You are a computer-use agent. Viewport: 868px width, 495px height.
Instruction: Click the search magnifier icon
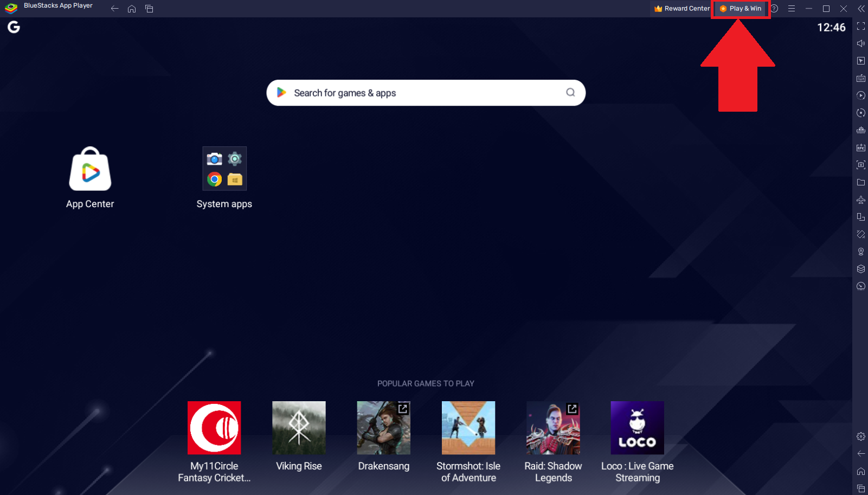(x=570, y=93)
